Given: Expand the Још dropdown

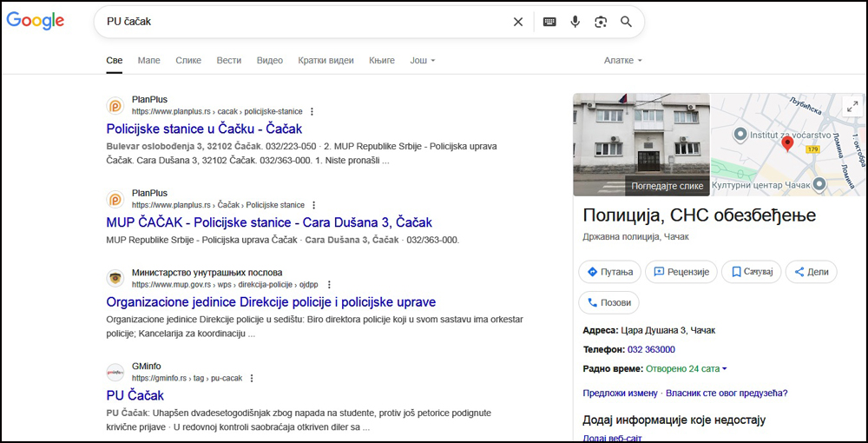Looking at the screenshot, I should point(423,60).
